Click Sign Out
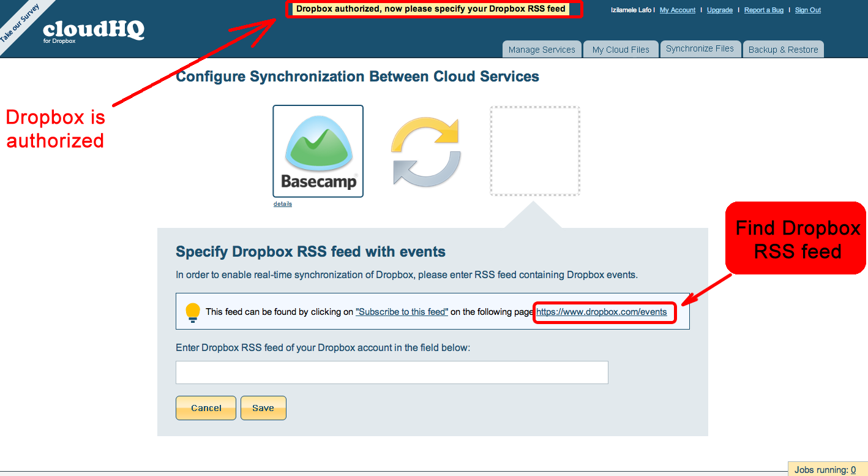Image resolution: width=868 pixels, height=476 pixels. tap(808, 10)
